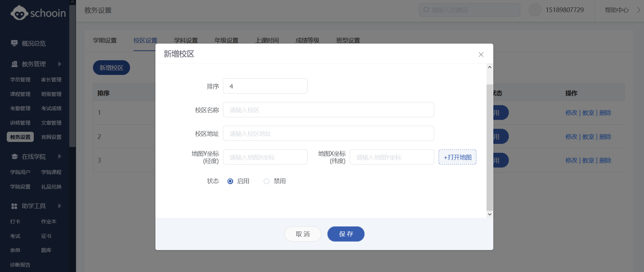Expand the 教务管理 arrow
This screenshot has width=644, height=272.
pos(60,64)
